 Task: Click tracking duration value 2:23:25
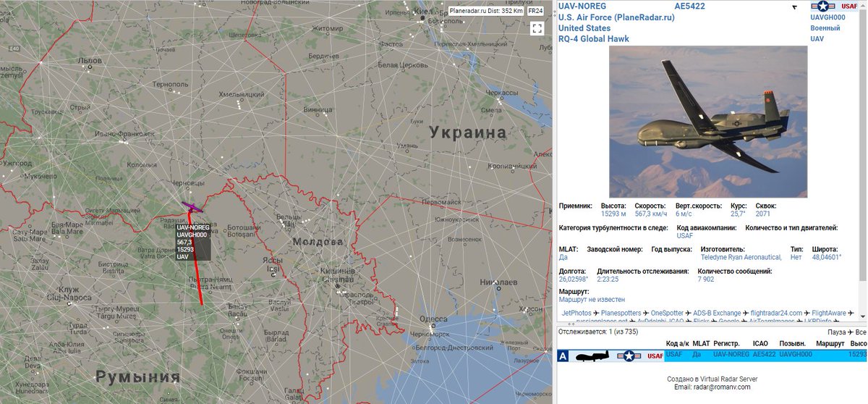[x=608, y=279]
